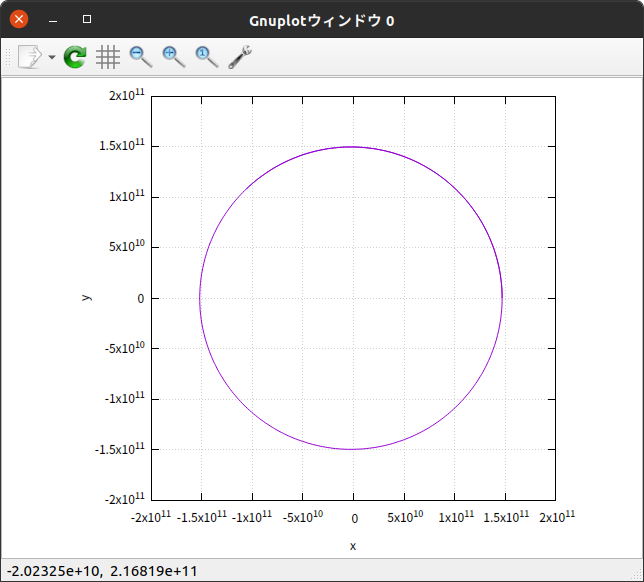Close the Gnuplot window
Image resolution: width=644 pixels, height=582 pixels.
19,19
